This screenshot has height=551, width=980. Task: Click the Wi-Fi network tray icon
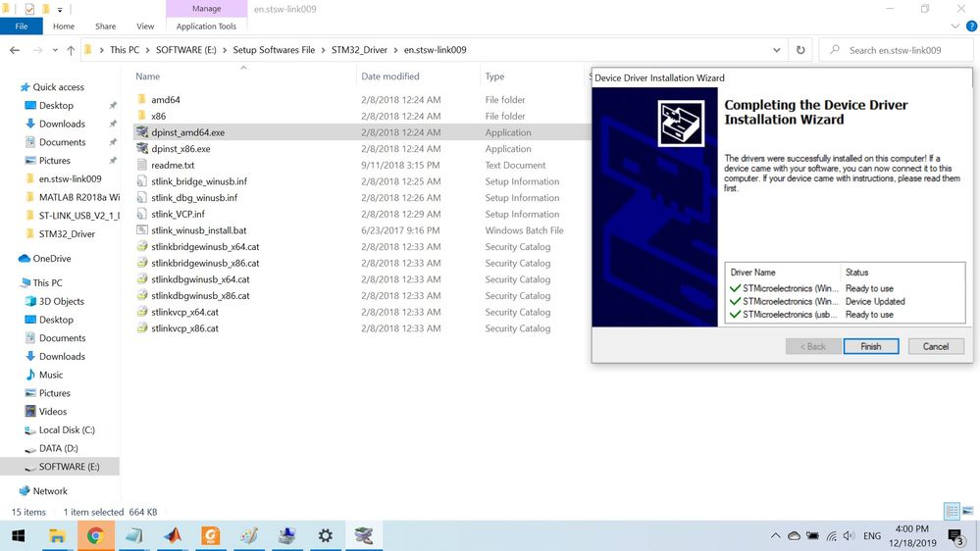pos(831,536)
